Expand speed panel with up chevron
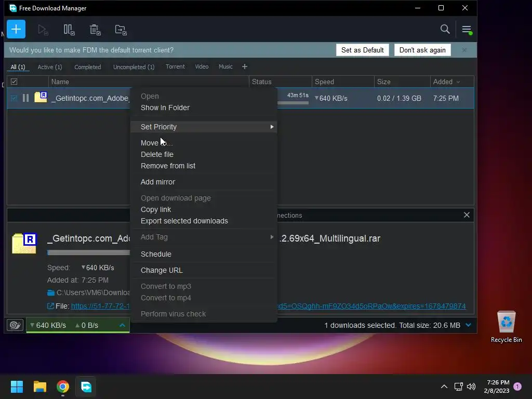The height and width of the screenshot is (399, 532). (122, 325)
